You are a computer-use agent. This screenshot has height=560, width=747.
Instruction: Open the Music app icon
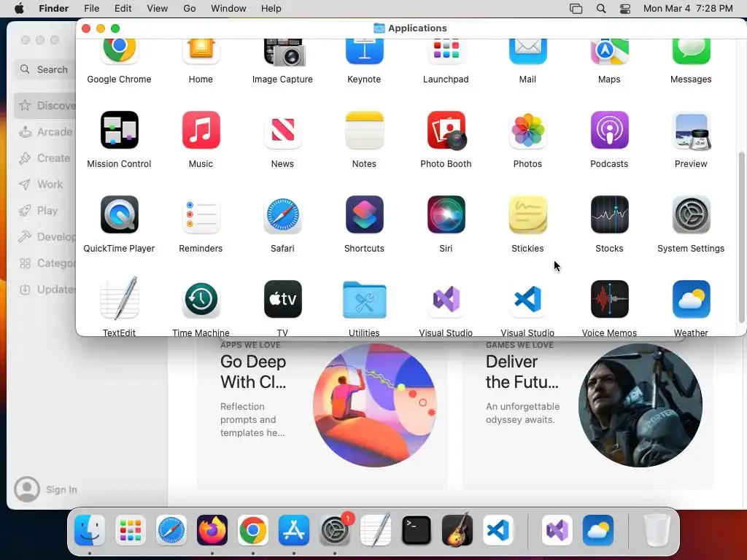tap(201, 130)
